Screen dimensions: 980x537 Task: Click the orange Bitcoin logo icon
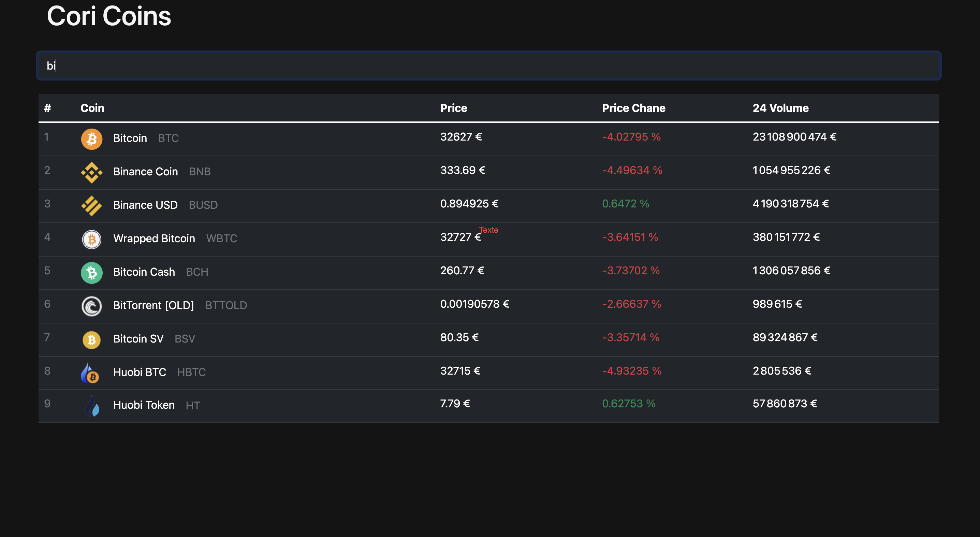point(92,139)
